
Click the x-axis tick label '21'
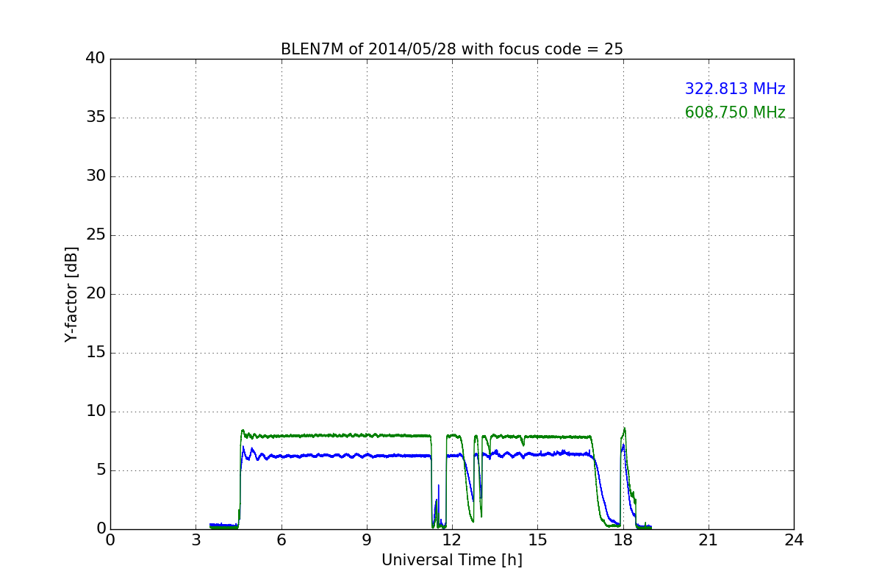point(709,540)
